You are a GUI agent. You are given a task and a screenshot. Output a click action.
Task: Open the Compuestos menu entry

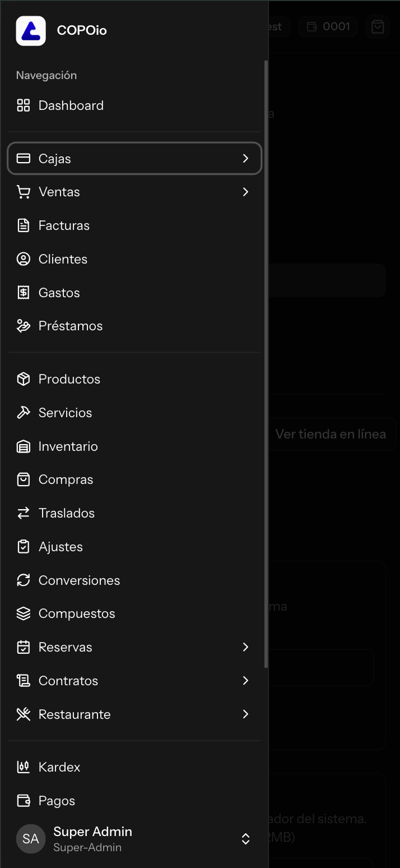(x=76, y=613)
